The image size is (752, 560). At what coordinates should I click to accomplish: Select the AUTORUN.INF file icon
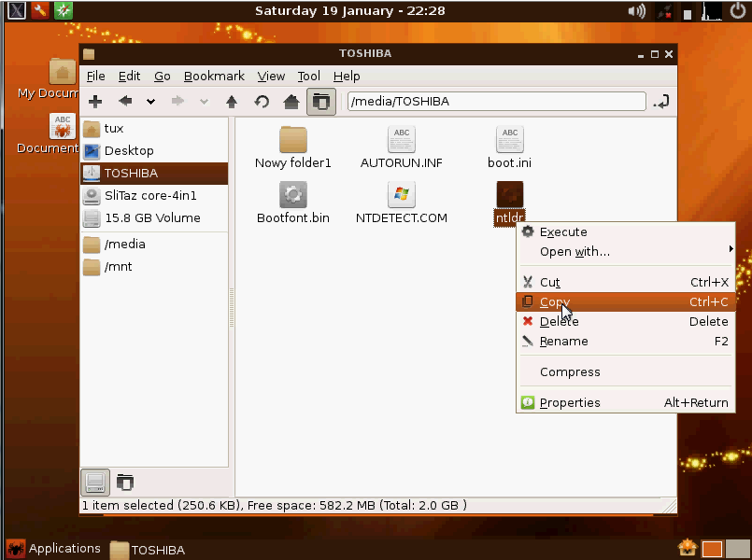click(x=402, y=139)
